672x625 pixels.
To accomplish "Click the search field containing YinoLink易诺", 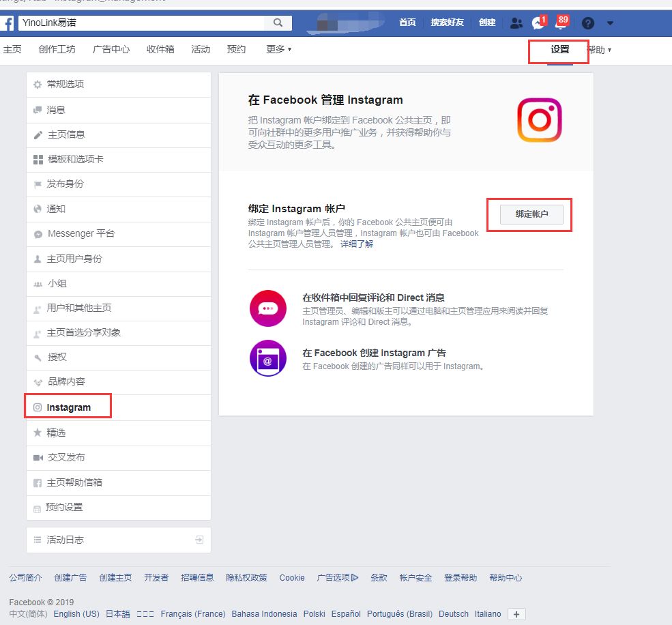I will pyautogui.click(x=141, y=23).
